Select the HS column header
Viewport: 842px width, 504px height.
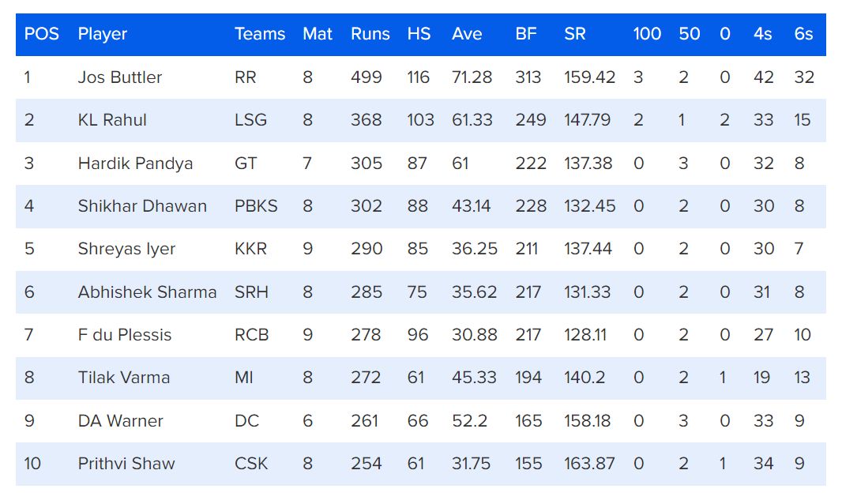419,34
